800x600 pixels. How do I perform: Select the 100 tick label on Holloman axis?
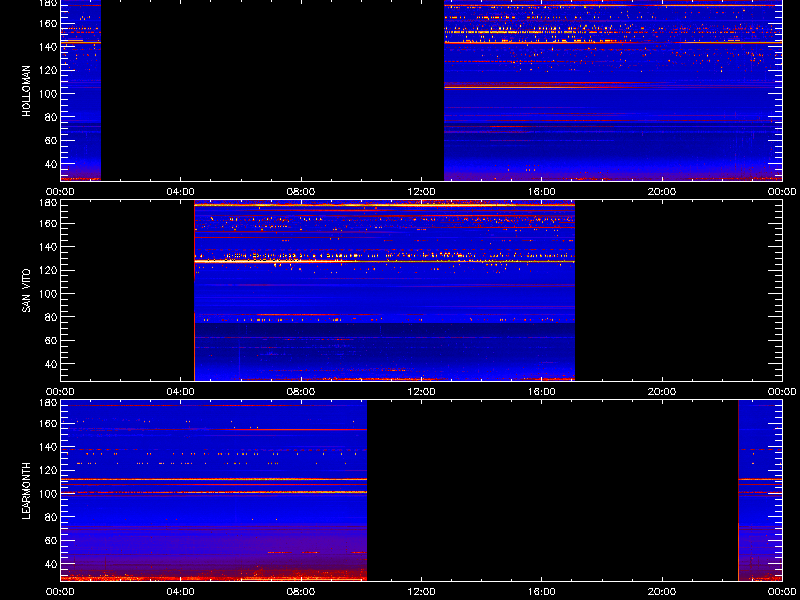[x=49, y=94]
